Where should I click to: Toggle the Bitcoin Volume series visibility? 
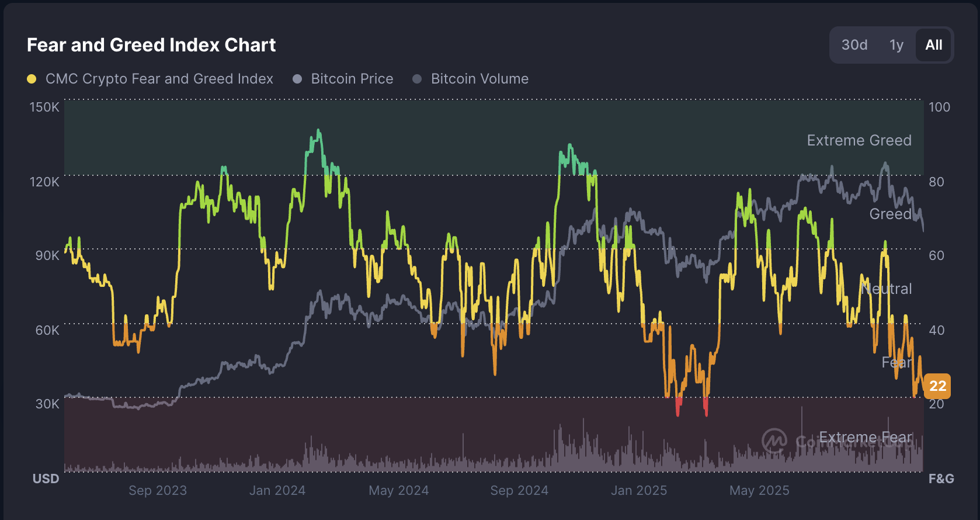tap(479, 78)
